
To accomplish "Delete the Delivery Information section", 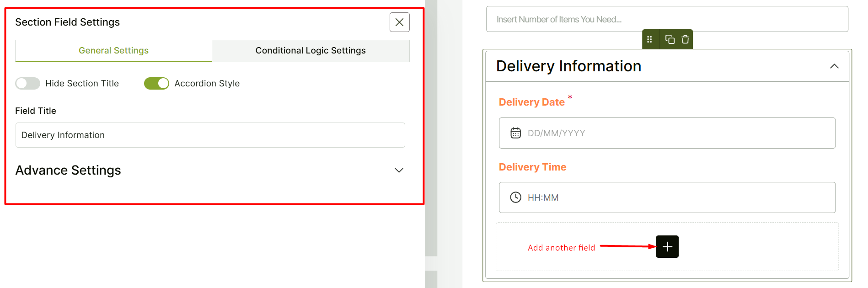I will tap(685, 39).
